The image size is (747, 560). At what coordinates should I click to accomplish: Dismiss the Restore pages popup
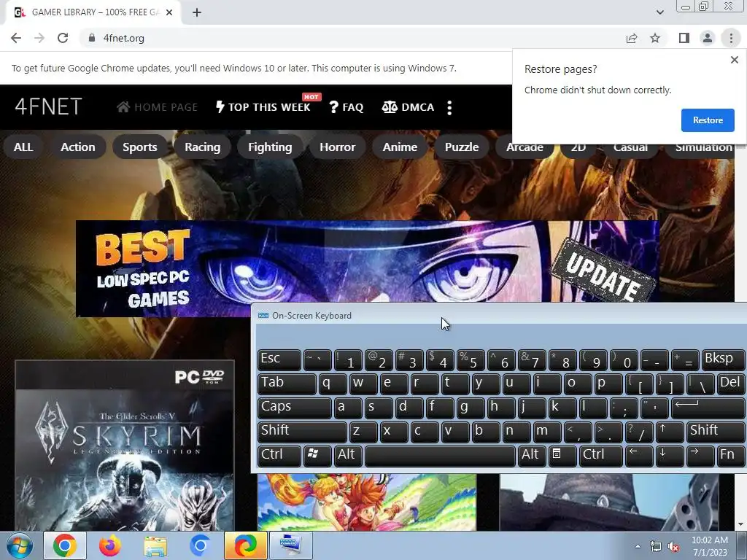(734, 60)
